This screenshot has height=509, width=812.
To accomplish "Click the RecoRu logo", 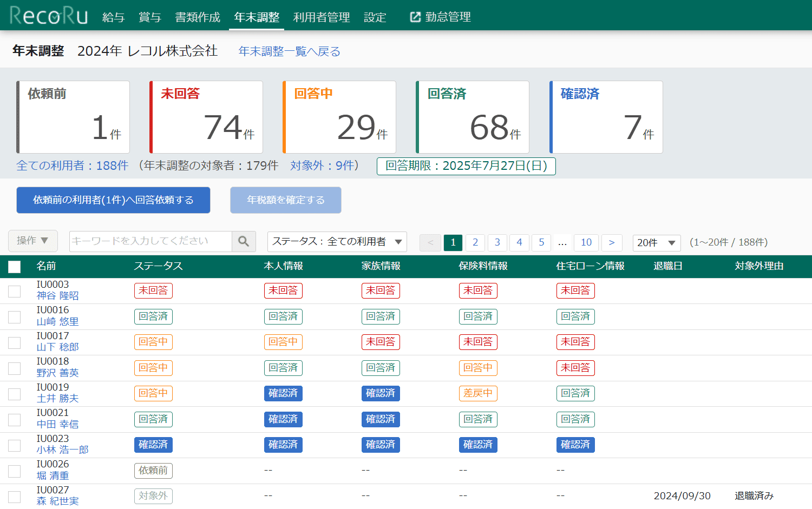I will (49, 16).
